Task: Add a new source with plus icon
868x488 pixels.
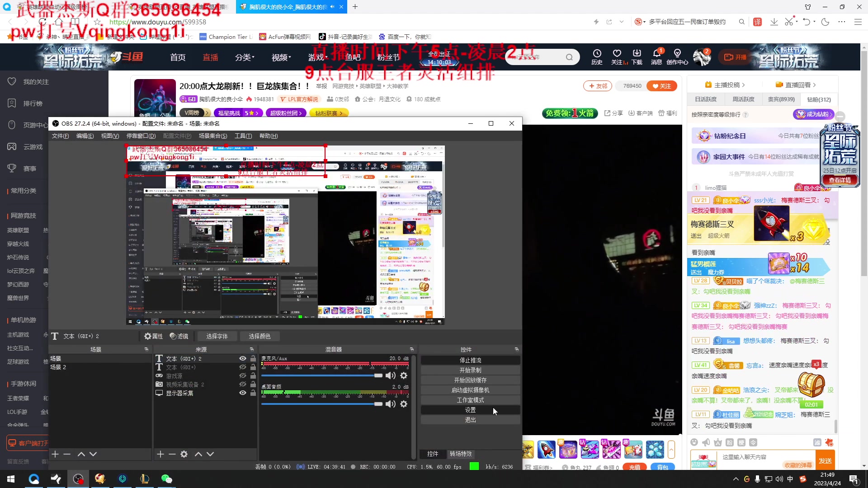Action: [x=160, y=454]
